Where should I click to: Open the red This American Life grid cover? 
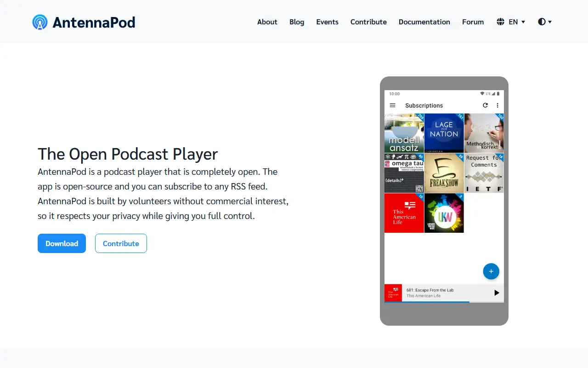[x=404, y=213]
